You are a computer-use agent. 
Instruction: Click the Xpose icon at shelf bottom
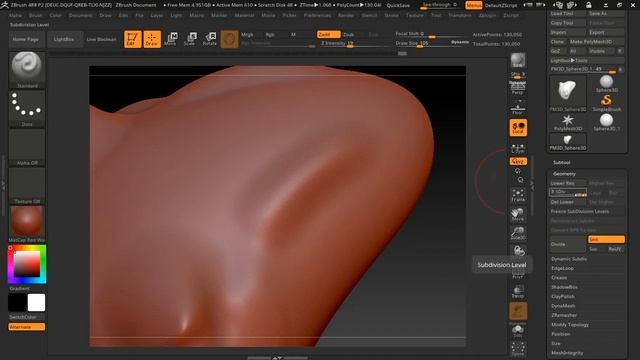pos(518,349)
